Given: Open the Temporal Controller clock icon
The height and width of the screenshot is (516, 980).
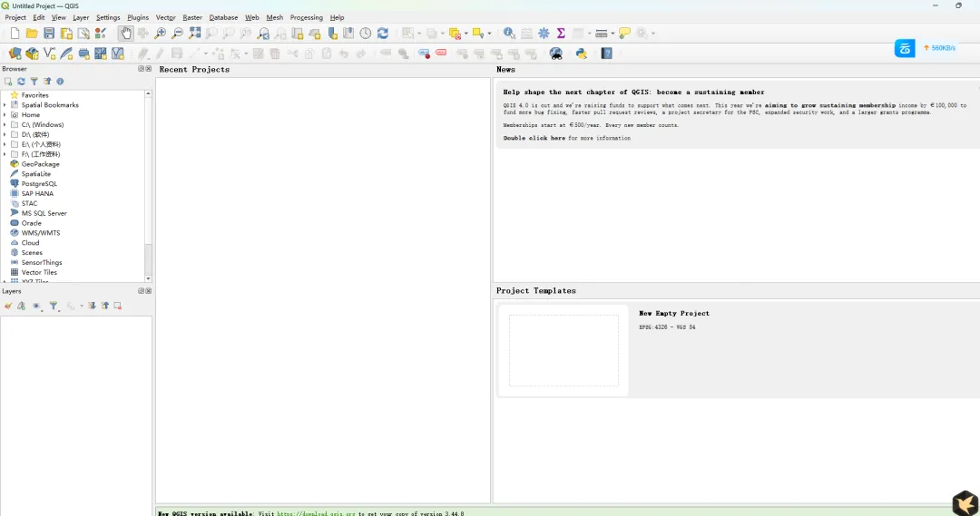Looking at the screenshot, I should (366, 34).
